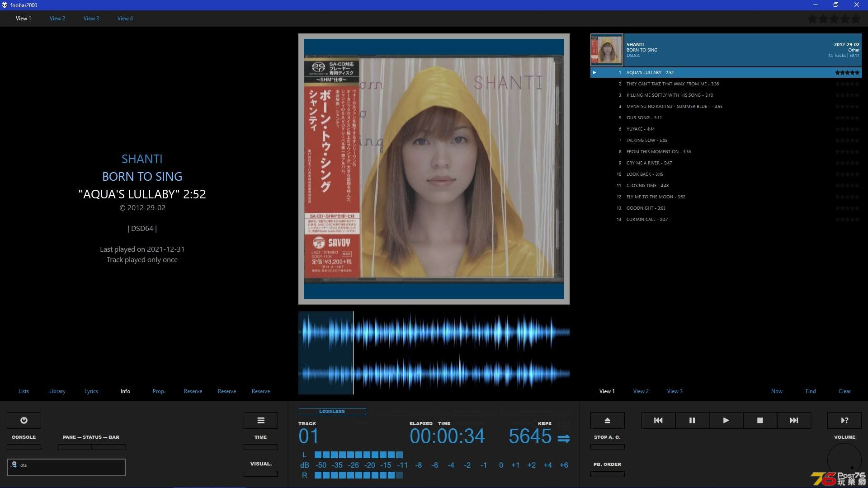Switch to the top View 1 tab
Viewport: 868px width, 488px height.
[x=24, y=19]
